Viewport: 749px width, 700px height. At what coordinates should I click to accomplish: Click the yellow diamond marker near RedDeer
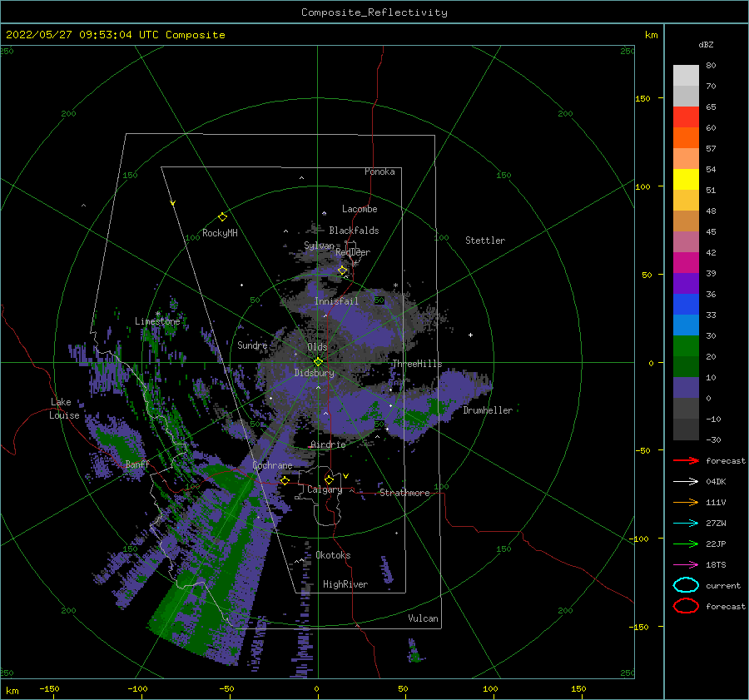coord(343,271)
